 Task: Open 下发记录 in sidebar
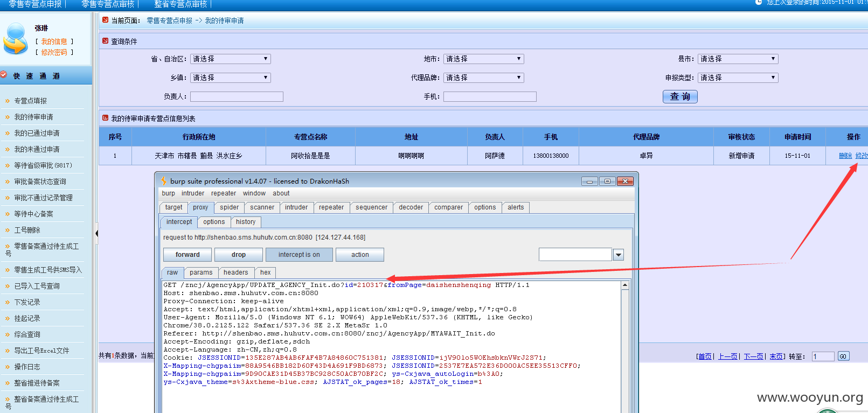[x=27, y=302]
